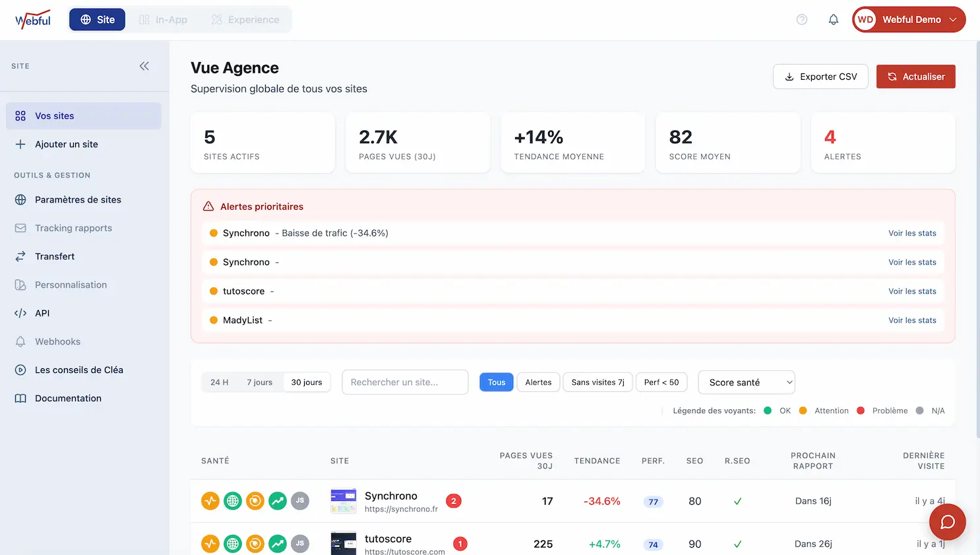Open the help question mark icon

point(802,20)
